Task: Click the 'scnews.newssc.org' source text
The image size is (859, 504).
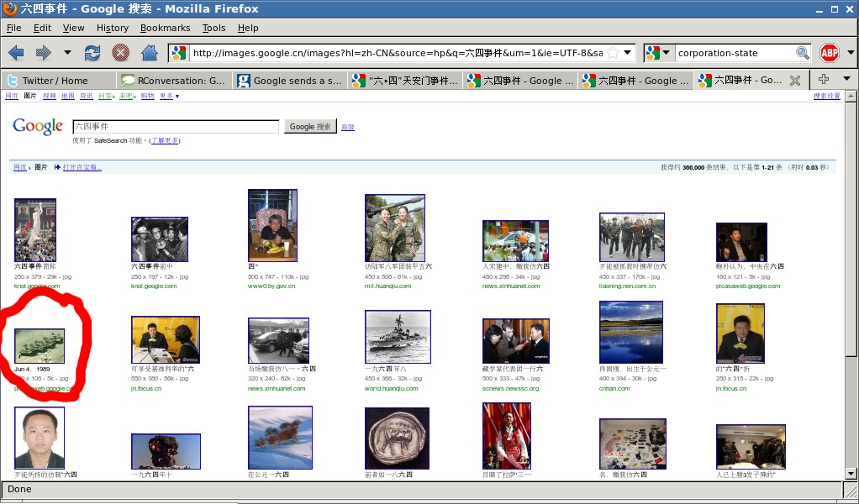Action: pos(510,389)
